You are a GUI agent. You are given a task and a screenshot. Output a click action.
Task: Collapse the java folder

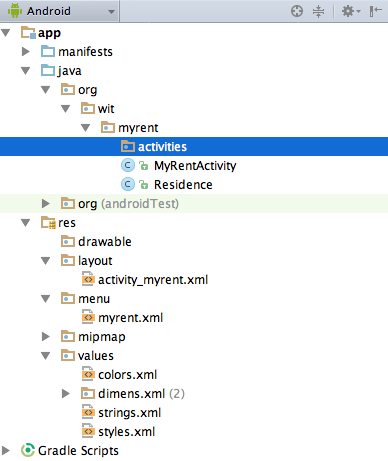pyautogui.click(x=26, y=71)
